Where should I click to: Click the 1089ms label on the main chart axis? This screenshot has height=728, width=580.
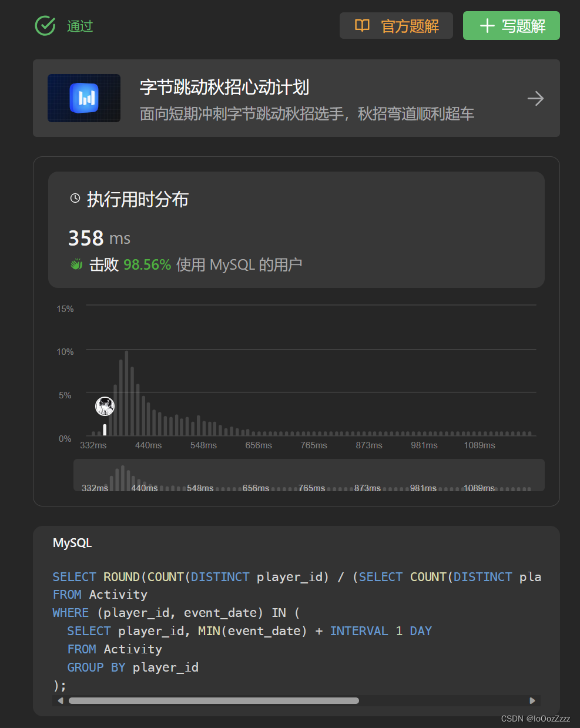(480, 445)
